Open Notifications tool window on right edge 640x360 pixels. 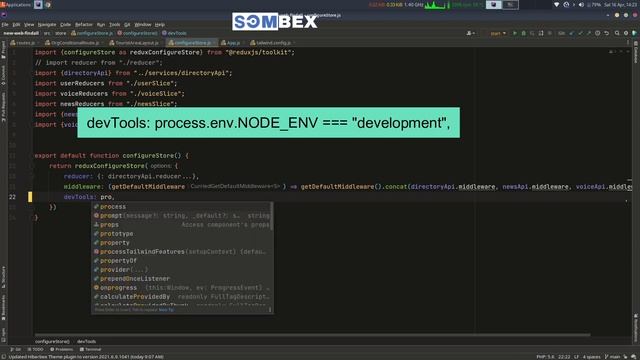[636, 328]
